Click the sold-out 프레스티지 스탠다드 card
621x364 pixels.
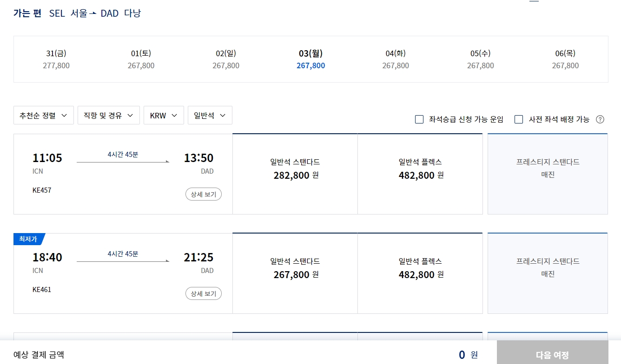[x=548, y=174]
